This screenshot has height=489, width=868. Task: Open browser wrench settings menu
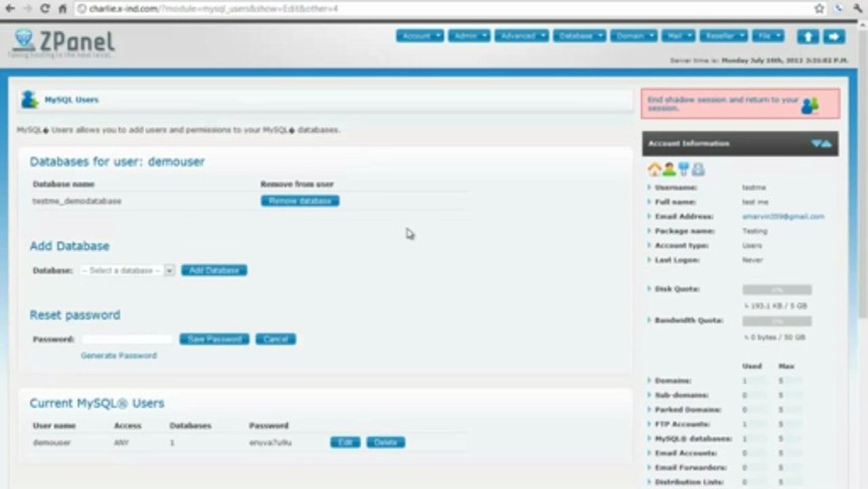[858, 9]
